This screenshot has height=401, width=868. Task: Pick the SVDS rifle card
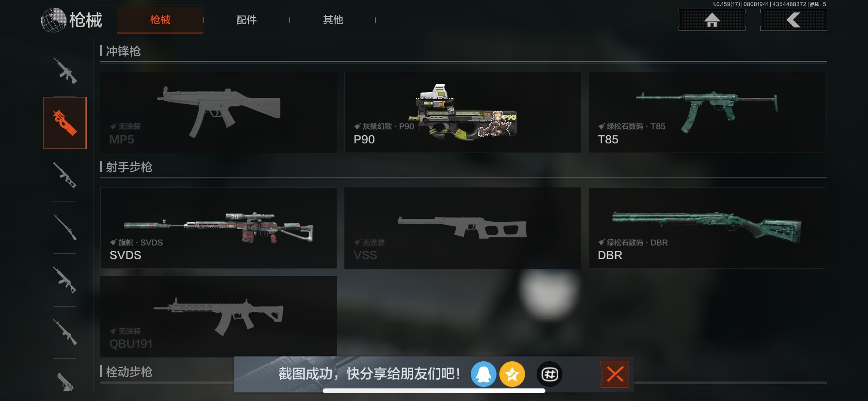coord(218,228)
